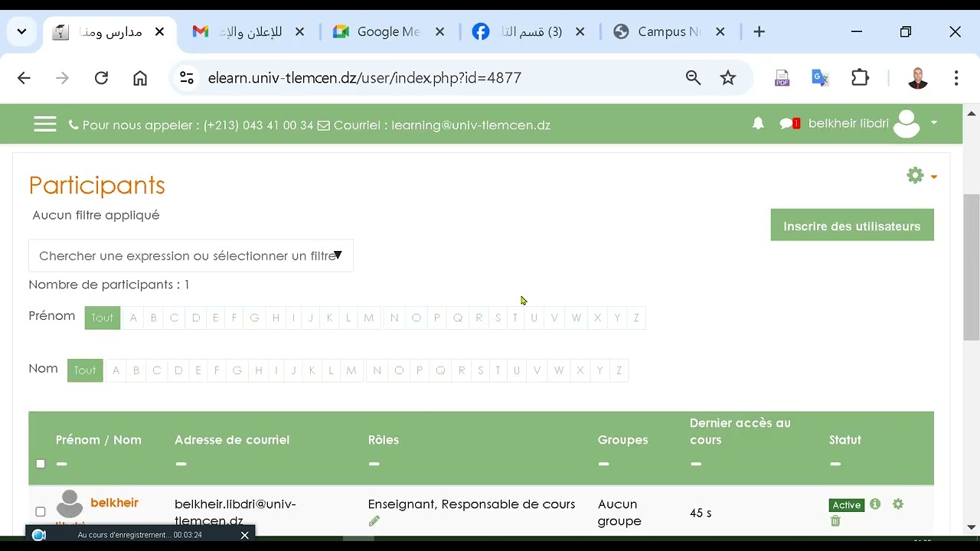Image resolution: width=980 pixels, height=551 pixels.
Task: Click the info icon beside Active status
Action: 875,504
